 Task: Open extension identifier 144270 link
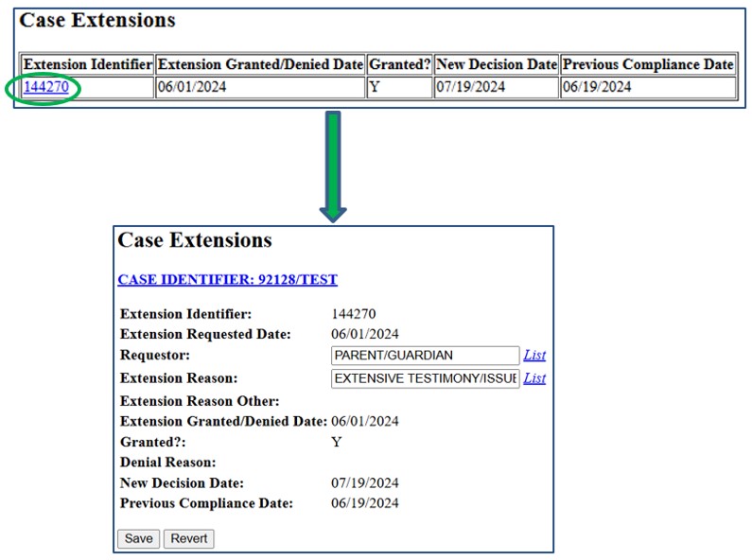click(x=46, y=87)
